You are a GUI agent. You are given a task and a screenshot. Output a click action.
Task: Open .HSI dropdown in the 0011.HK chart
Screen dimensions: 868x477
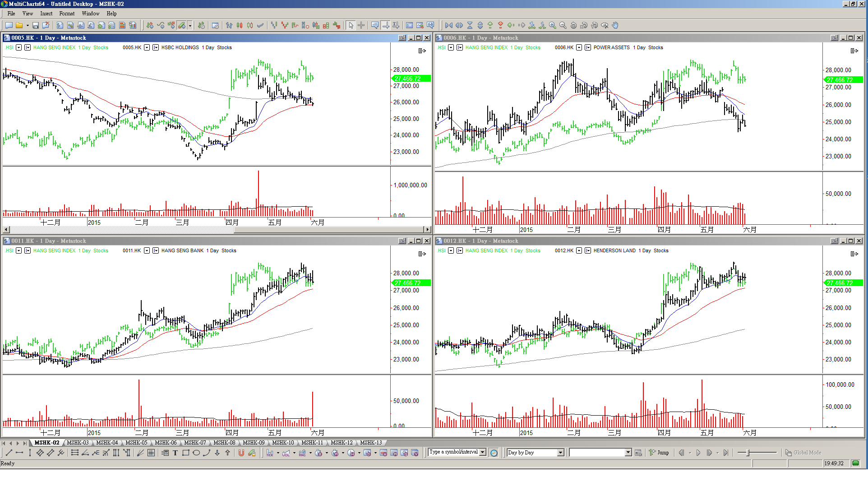[x=18, y=250]
